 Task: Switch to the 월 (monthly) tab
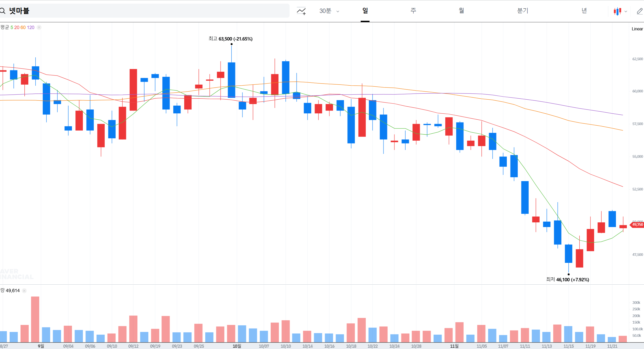click(x=461, y=11)
